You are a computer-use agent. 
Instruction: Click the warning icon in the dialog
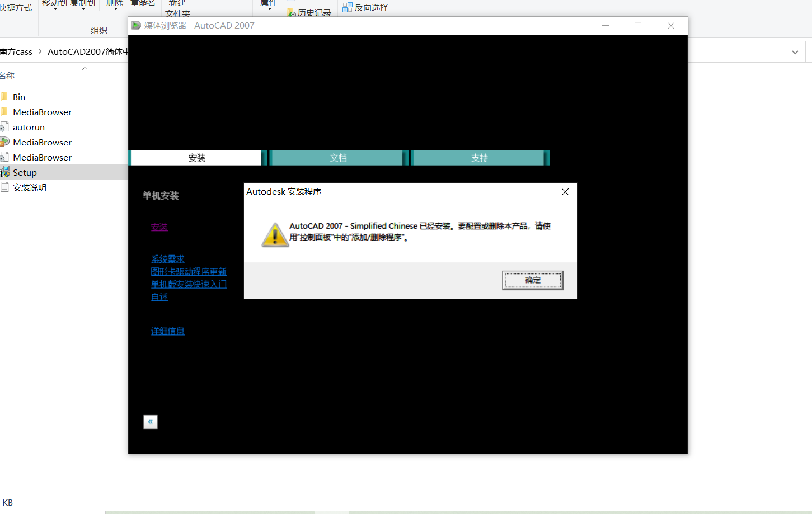275,234
